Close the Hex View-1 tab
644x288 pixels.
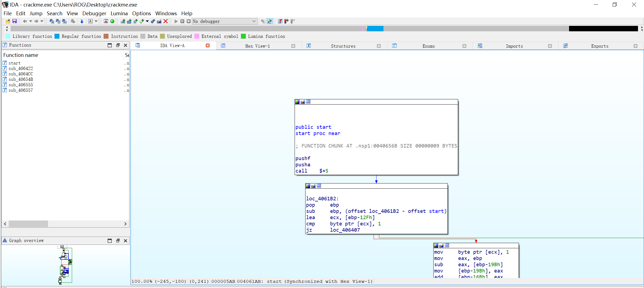pyautogui.click(x=293, y=46)
